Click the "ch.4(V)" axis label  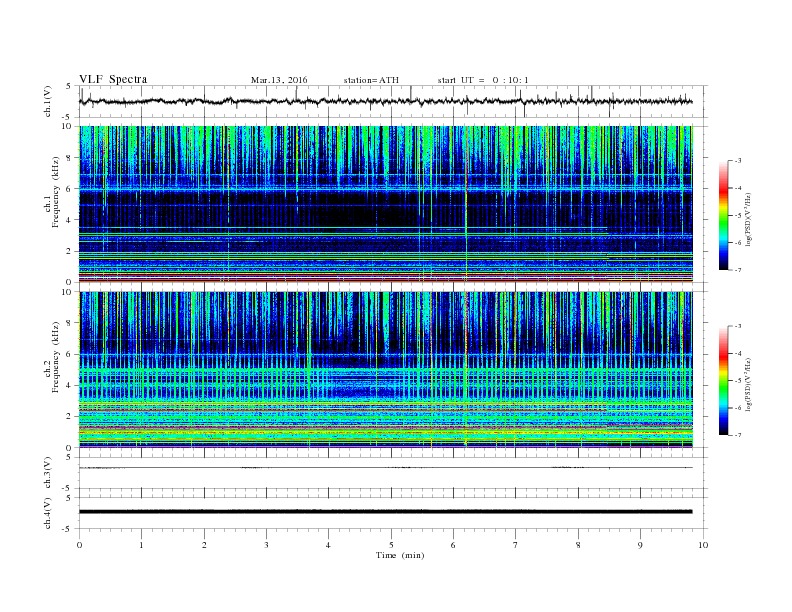47,513
